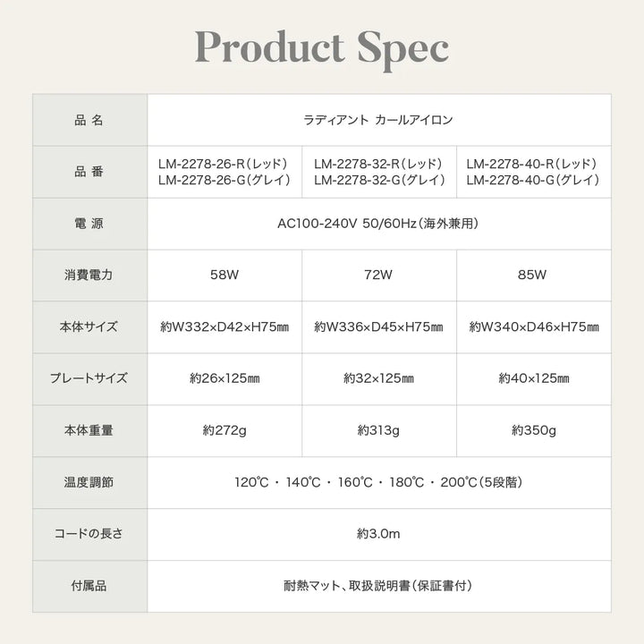
Task: Click the 約272g weight cell
Action: coord(225,430)
